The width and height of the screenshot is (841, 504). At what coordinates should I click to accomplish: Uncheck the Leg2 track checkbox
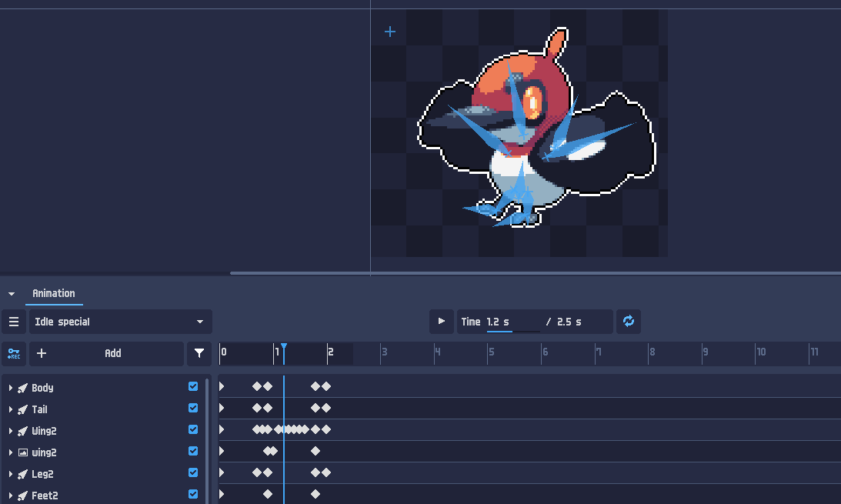coord(193,472)
